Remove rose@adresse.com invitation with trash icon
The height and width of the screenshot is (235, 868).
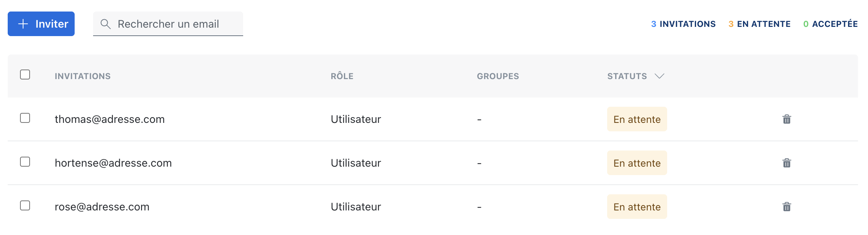786,207
